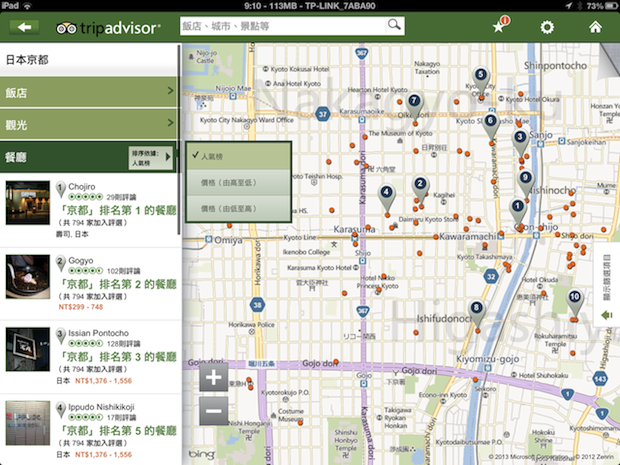The height and width of the screenshot is (465, 620).
Task: Tap map pin number 4
Action: pos(387,194)
